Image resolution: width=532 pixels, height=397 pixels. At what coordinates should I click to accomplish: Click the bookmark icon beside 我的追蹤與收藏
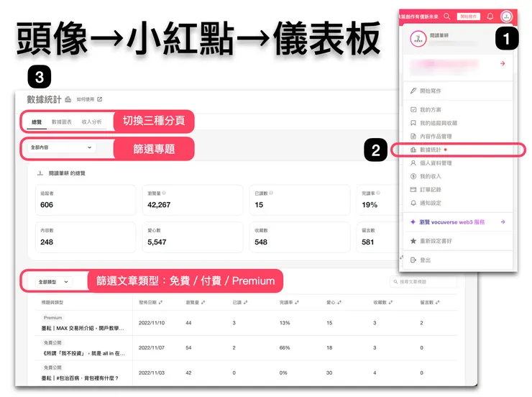point(413,123)
